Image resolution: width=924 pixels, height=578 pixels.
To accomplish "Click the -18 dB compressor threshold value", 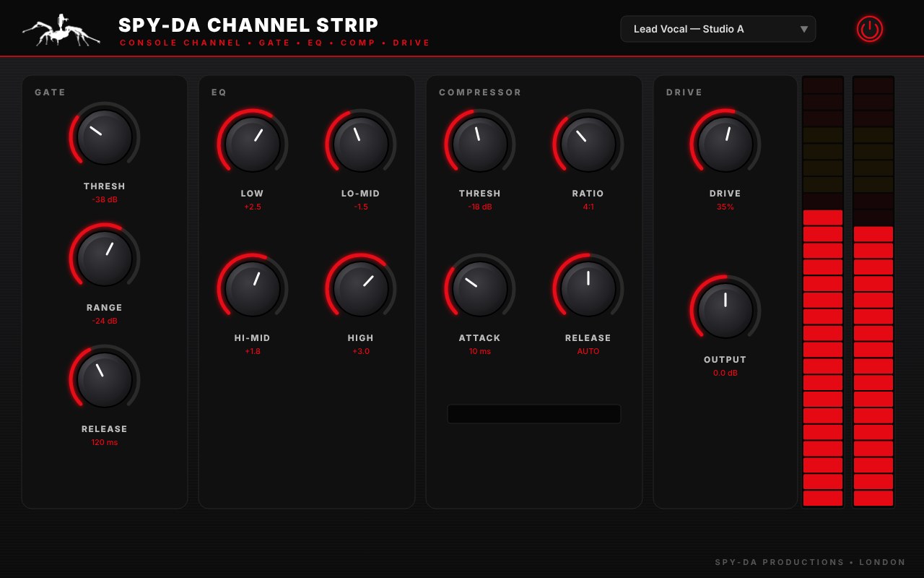I will (480, 207).
